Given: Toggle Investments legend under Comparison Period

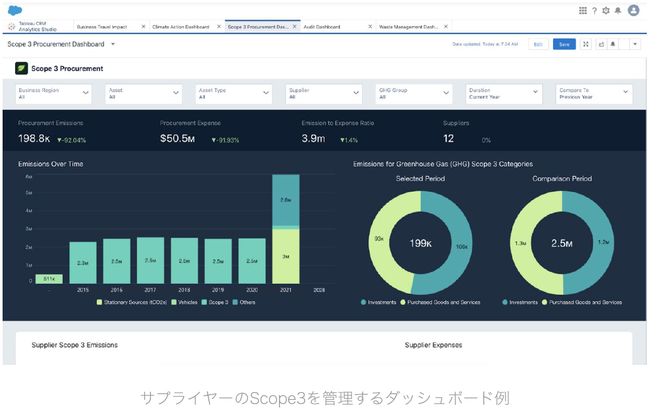Looking at the screenshot, I should tap(520, 302).
